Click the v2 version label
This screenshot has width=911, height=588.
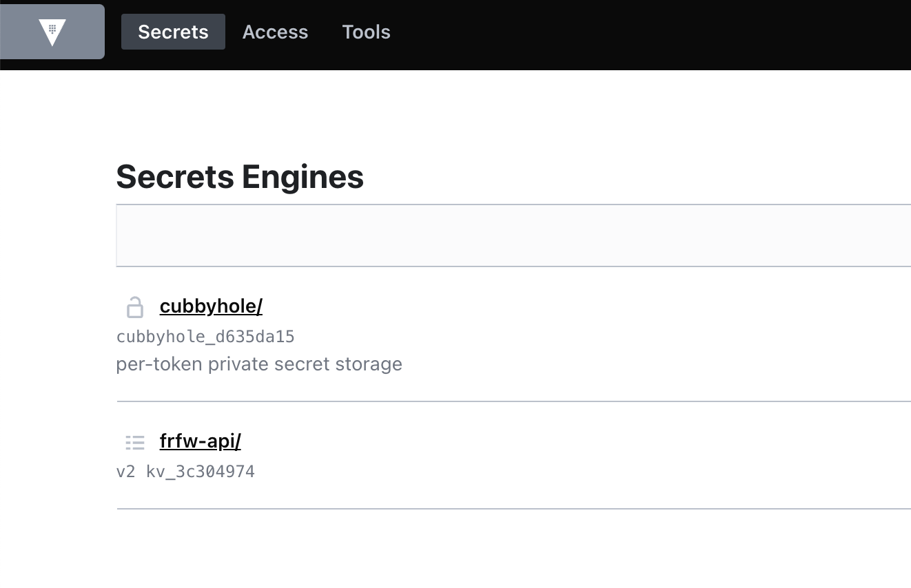pyautogui.click(x=125, y=472)
